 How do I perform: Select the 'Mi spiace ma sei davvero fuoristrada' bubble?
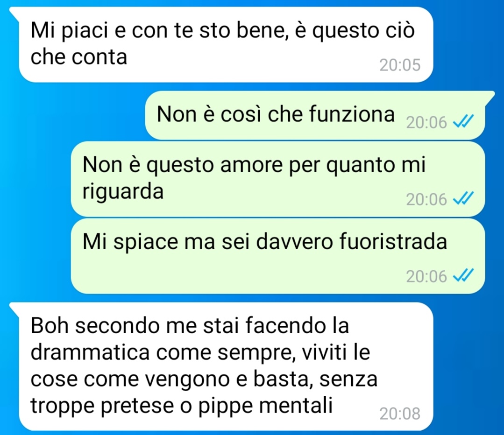click(278, 256)
